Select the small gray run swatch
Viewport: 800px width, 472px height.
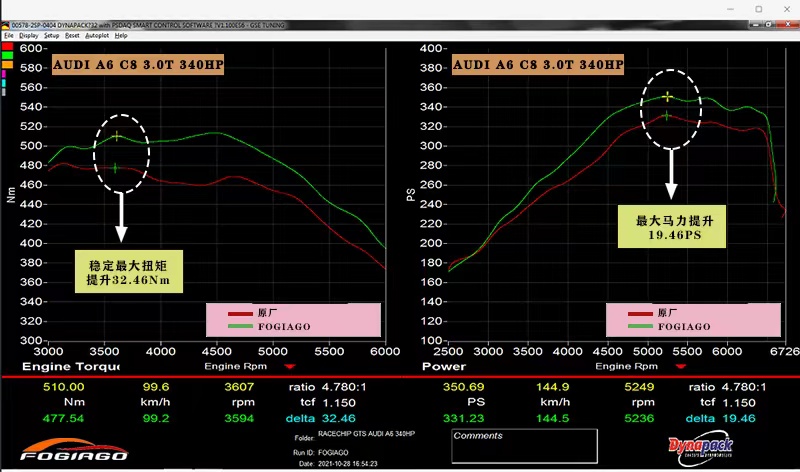pos(4,92)
